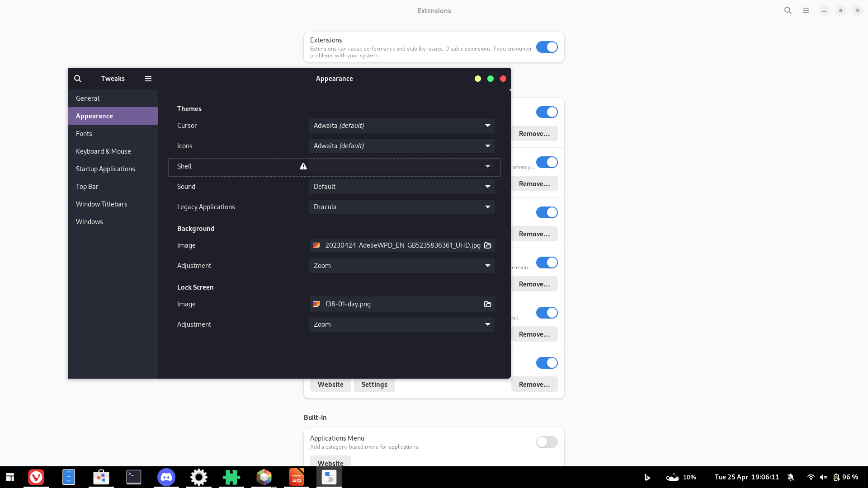The width and height of the screenshot is (868, 488).
Task: Open the Legacy Applications Dracula dropdown
Action: [401, 207]
